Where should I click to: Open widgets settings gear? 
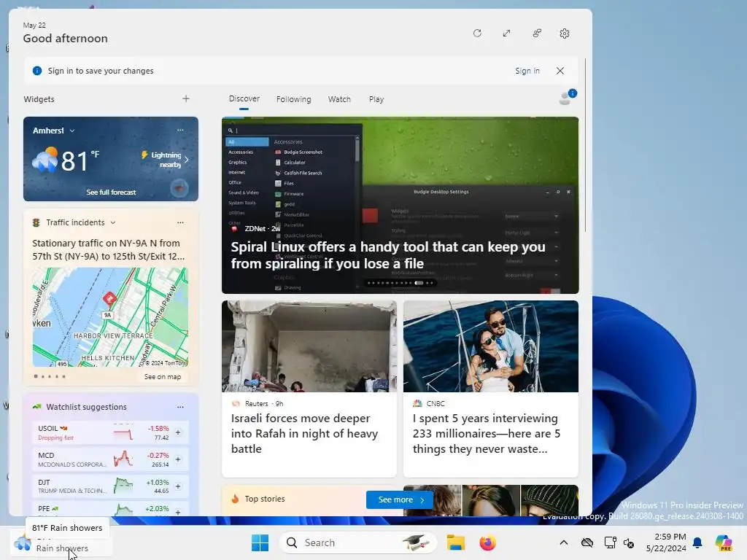click(x=565, y=34)
